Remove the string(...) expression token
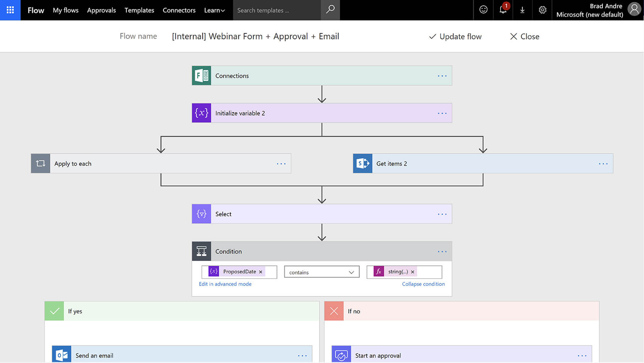 tap(412, 272)
